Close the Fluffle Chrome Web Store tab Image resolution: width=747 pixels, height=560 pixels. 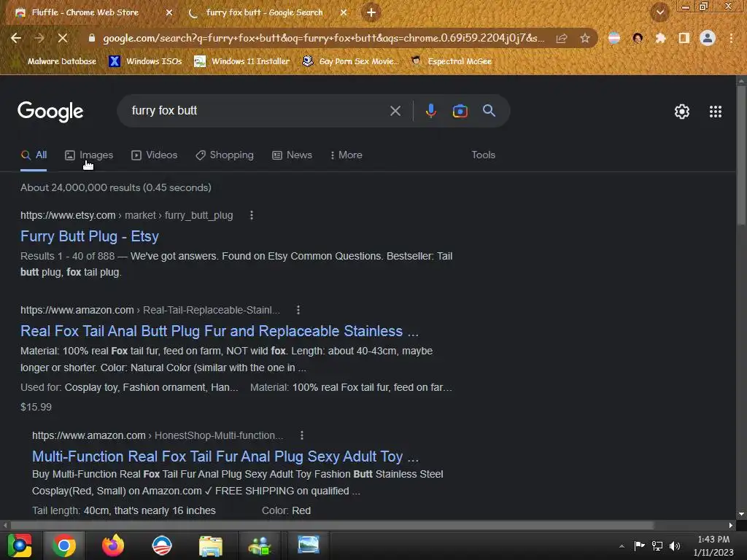pyautogui.click(x=169, y=12)
